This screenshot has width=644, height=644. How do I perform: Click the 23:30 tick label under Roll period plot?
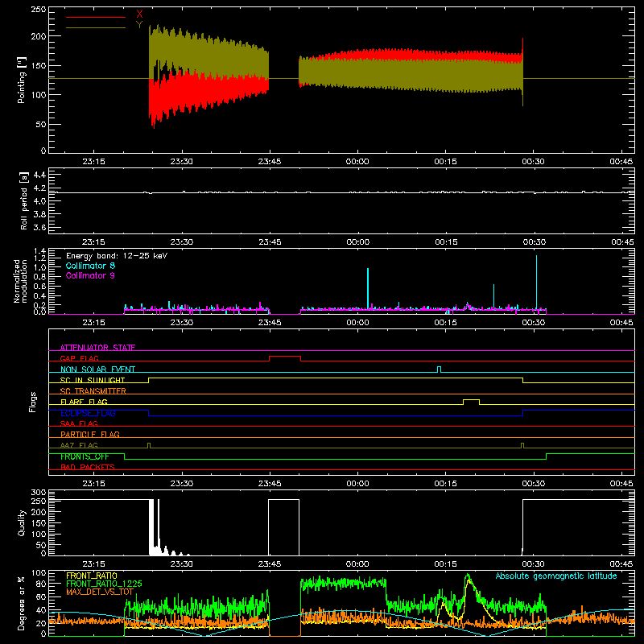coord(182,242)
